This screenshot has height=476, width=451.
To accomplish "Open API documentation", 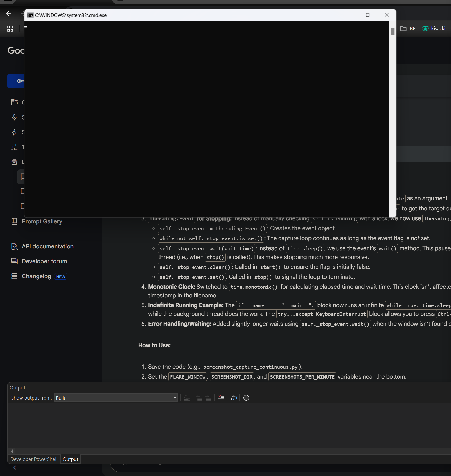I will point(48,246).
